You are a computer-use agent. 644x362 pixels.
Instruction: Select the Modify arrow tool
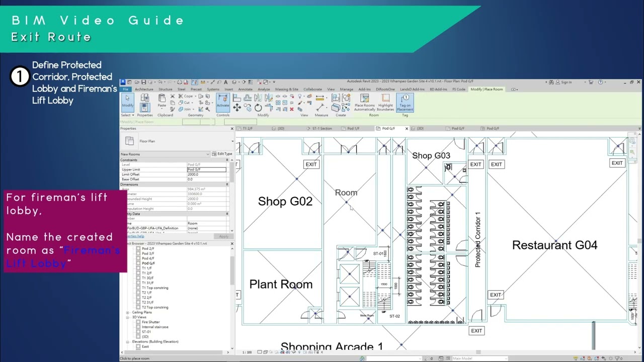pos(127,102)
